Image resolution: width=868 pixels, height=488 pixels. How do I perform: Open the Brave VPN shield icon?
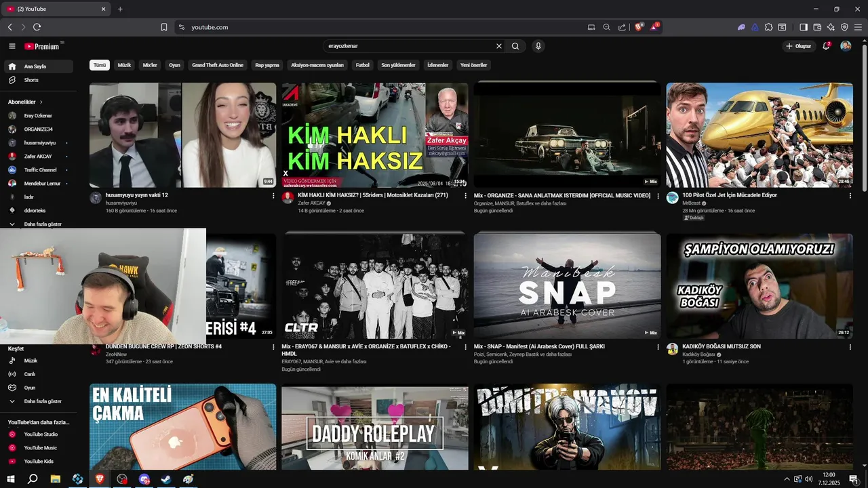pyautogui.click(x=844, y=27)
